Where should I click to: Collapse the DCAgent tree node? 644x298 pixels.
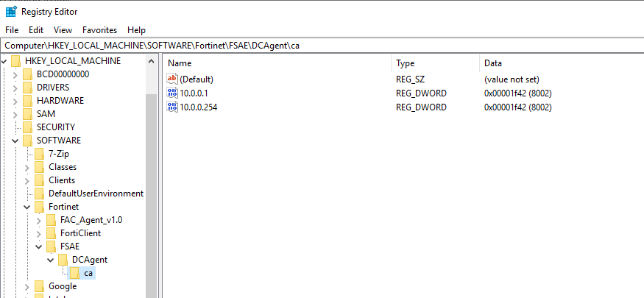(50, 260)
